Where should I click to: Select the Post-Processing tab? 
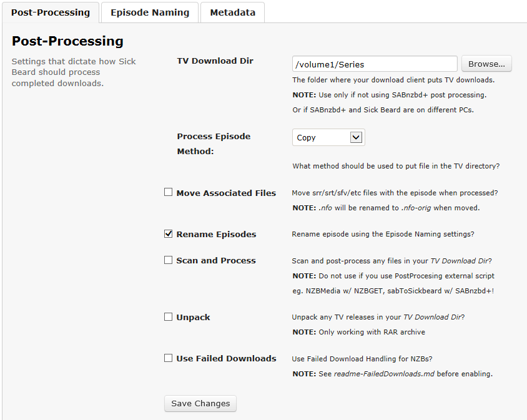51,12
